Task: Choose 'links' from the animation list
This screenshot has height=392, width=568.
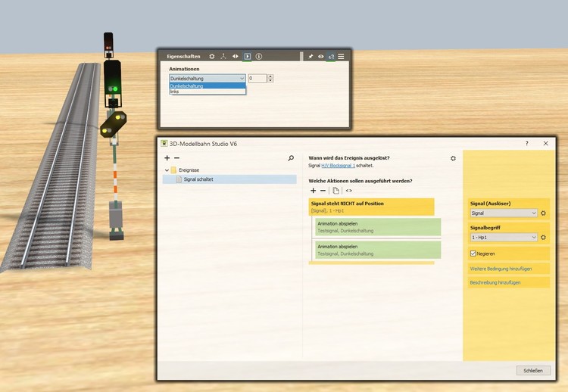Action: point(175,92)
